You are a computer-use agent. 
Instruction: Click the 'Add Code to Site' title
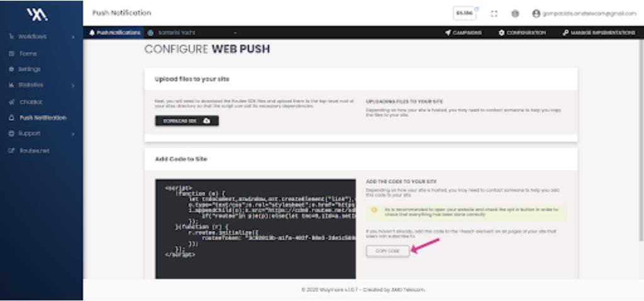click(x=180, y=159)
